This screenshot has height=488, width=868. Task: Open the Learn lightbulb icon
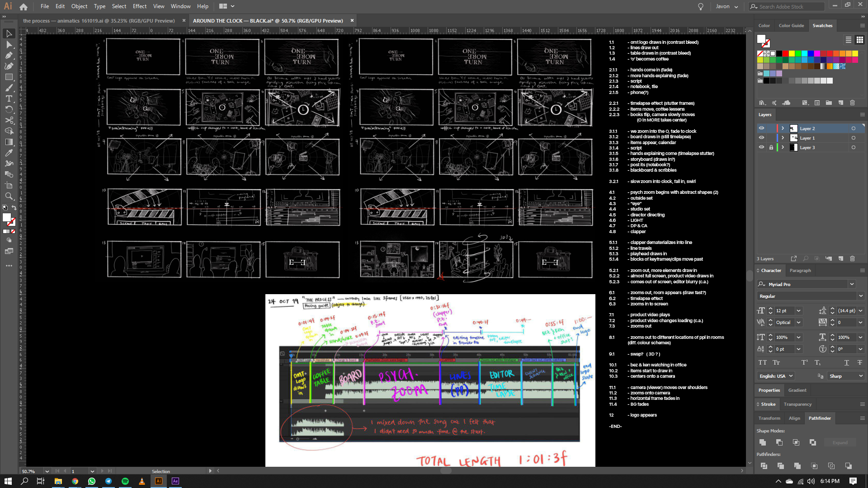pos(701,7)
